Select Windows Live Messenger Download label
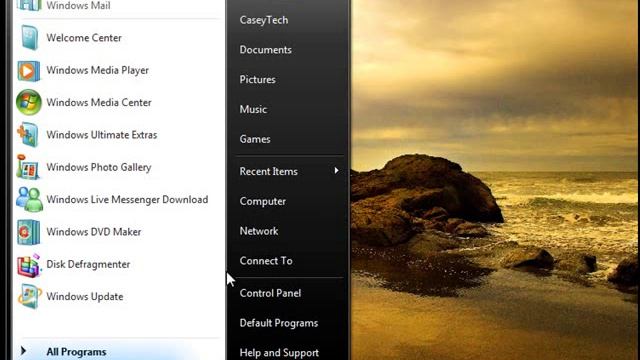This screenshot has width=640, height=360. point(127,200)
